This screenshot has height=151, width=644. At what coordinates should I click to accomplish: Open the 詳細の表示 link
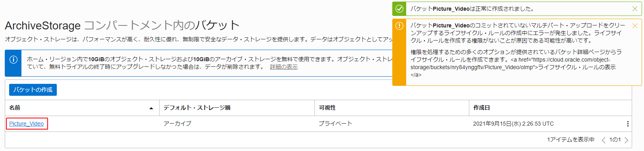tap(284, 67)
